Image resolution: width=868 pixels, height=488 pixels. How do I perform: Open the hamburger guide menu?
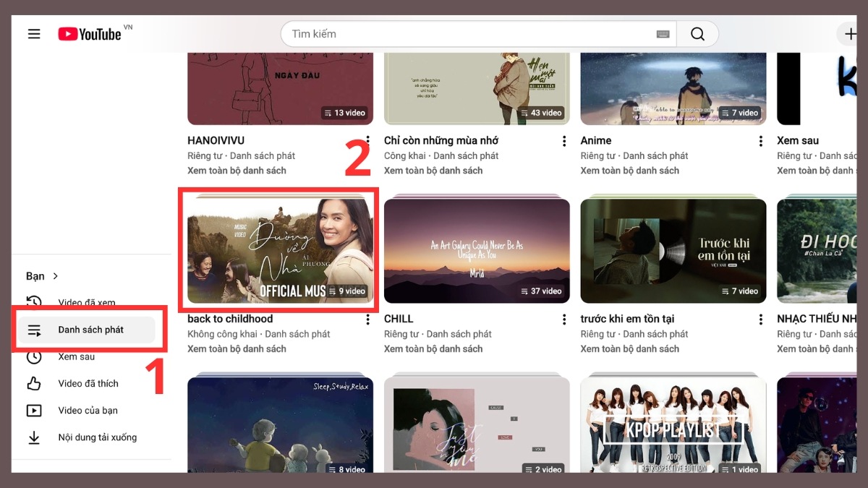point(34,34)
